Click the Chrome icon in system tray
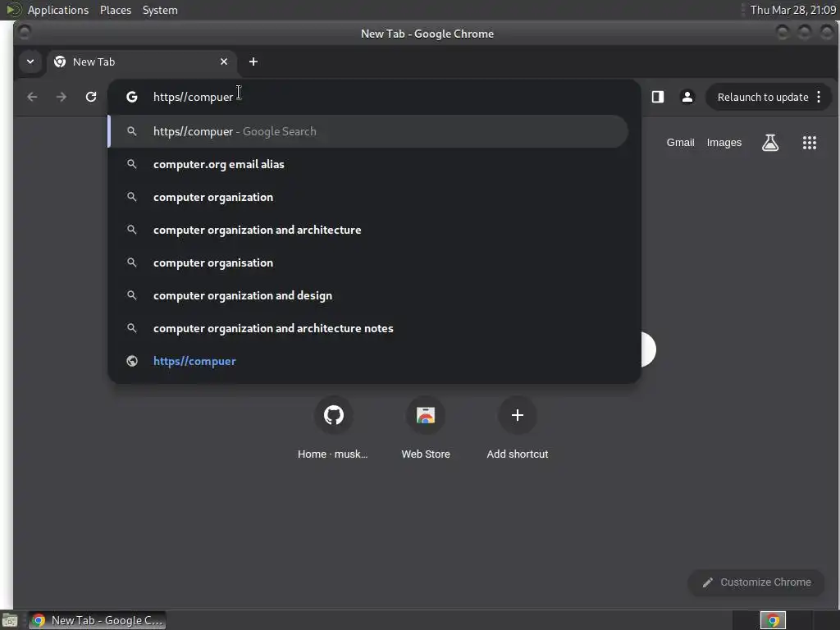Viewport: 840px width, 630px height. (x=773, y=620)
